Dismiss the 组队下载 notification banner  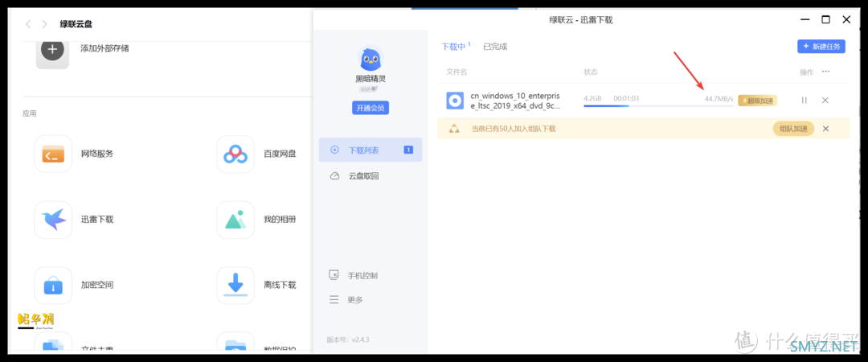click(825, 129)
